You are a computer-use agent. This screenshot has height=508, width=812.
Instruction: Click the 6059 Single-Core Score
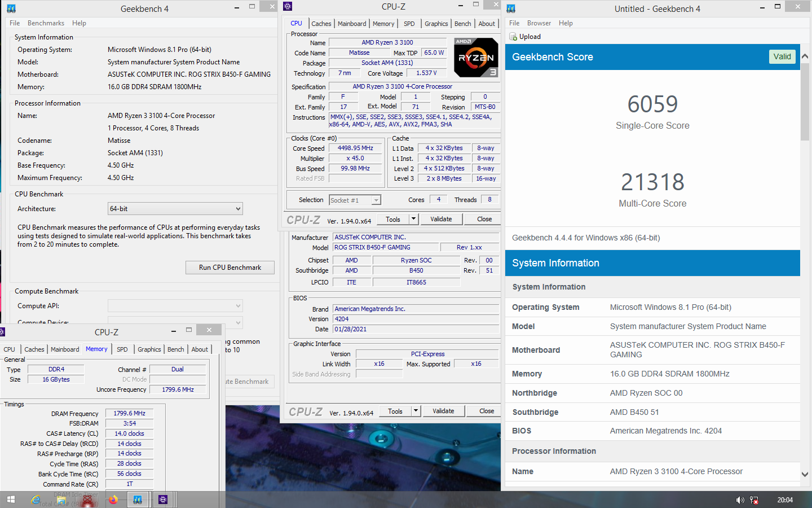[652, 104]
